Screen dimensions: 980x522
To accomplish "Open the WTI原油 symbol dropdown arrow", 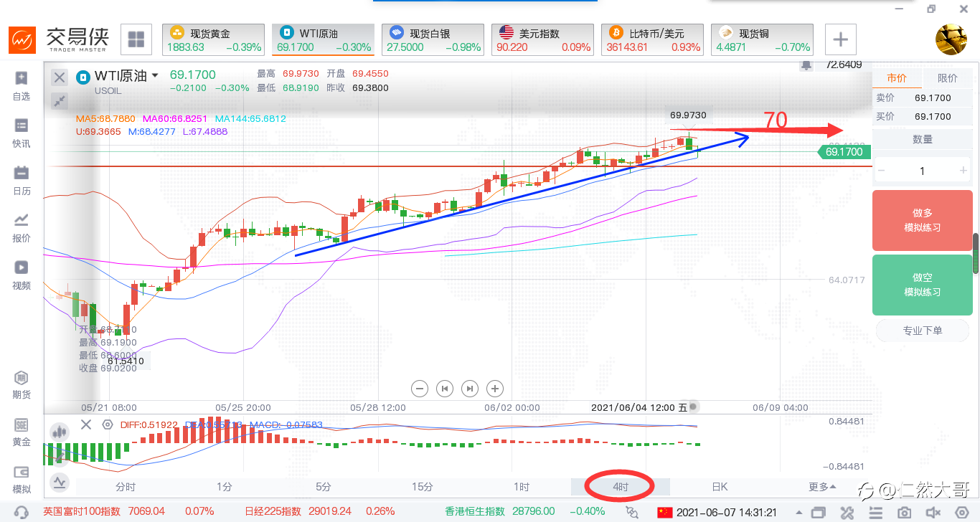I will pos(154,76).
